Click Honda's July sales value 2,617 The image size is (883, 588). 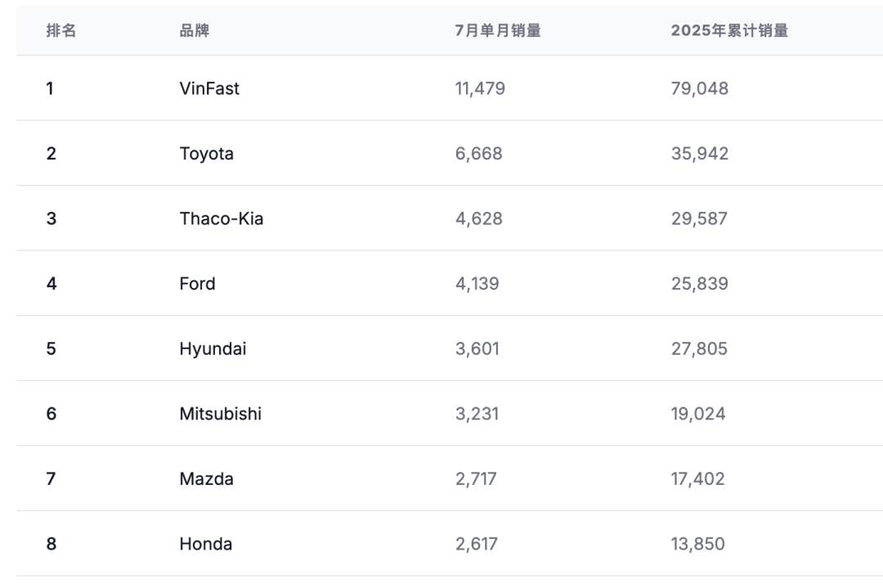(x=476, y=544)
